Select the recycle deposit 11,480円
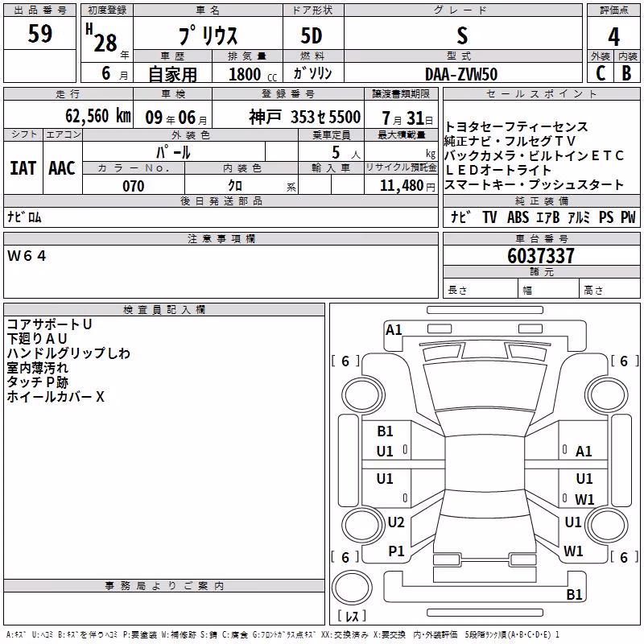Viewport: 644px width, 644px height. coord(407,186)
